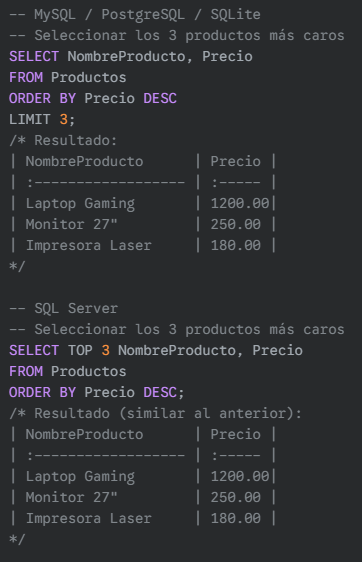Click the TOP keyword in SQL Server query
Viewport: 362px width, 562px height.
tap(80, 351)
